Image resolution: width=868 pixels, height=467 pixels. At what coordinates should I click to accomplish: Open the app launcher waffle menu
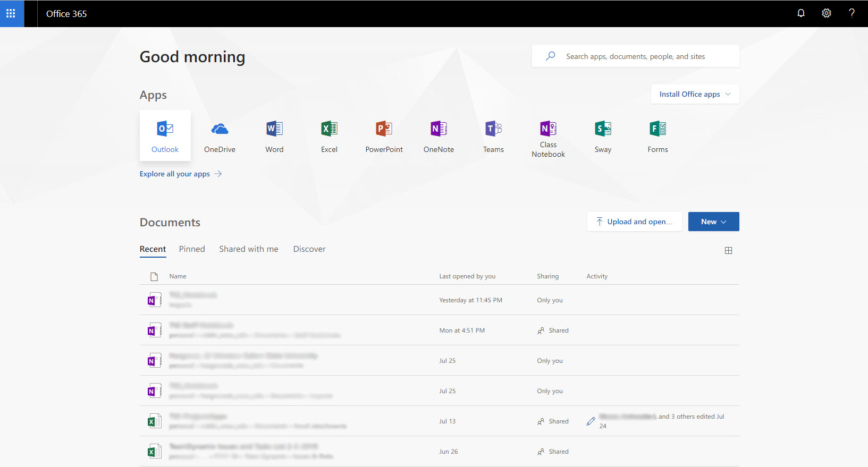coord(11,13)
